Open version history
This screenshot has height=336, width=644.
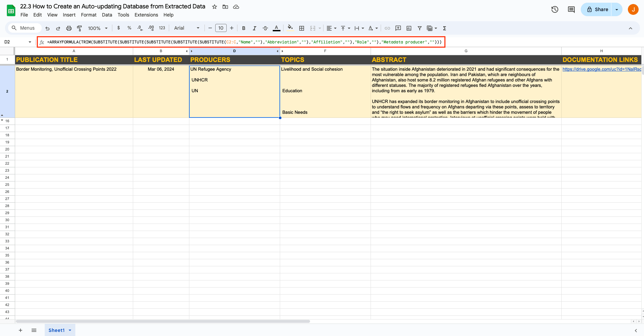[x=555, y=9]
